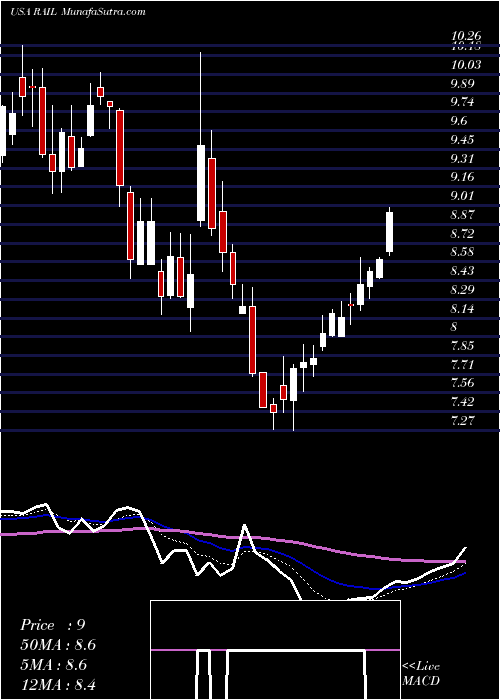Image resolution: width=500 pixels, height=700 pixels.
Task: Click the 8.29 price axis label
Action: 462,289
